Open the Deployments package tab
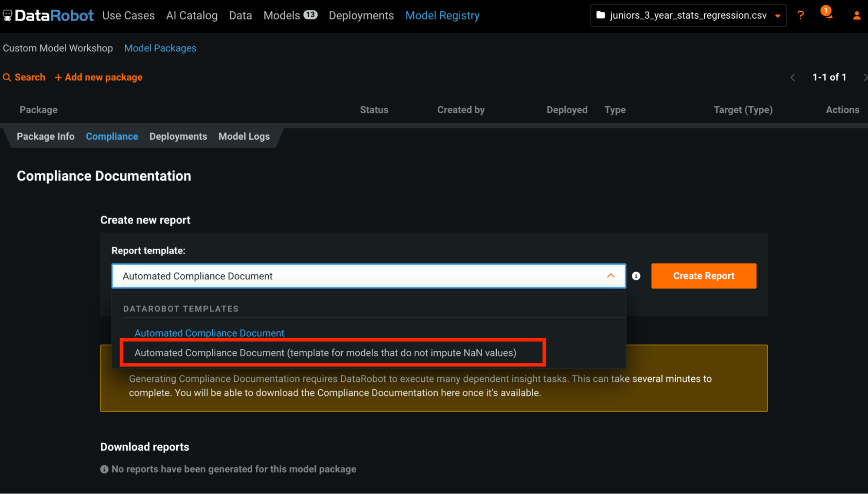 point(178,136)
